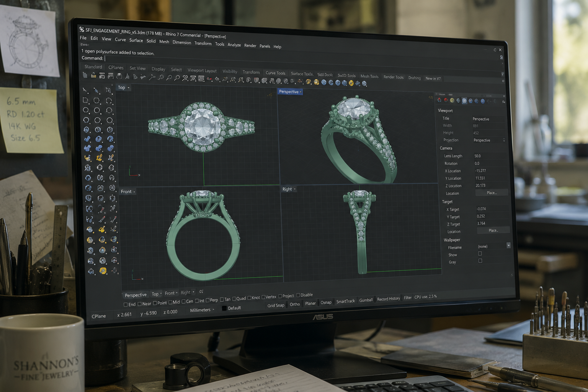The height and width of the screenshot is (392, 588).
Task: Click the grid icon in the Standard toolbar
Action: (x=201, y=78)
